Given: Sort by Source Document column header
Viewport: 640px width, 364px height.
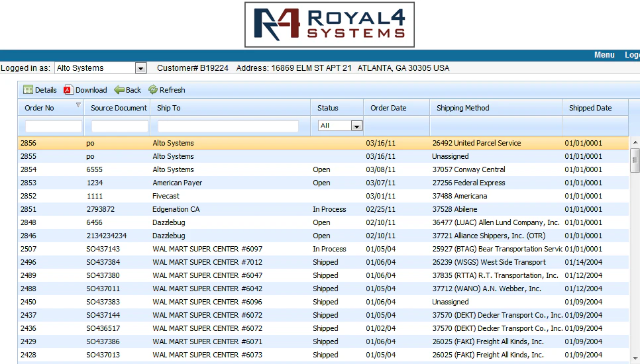Looking at the screenshot, I should pyautogui.click(x=117, y=108).
